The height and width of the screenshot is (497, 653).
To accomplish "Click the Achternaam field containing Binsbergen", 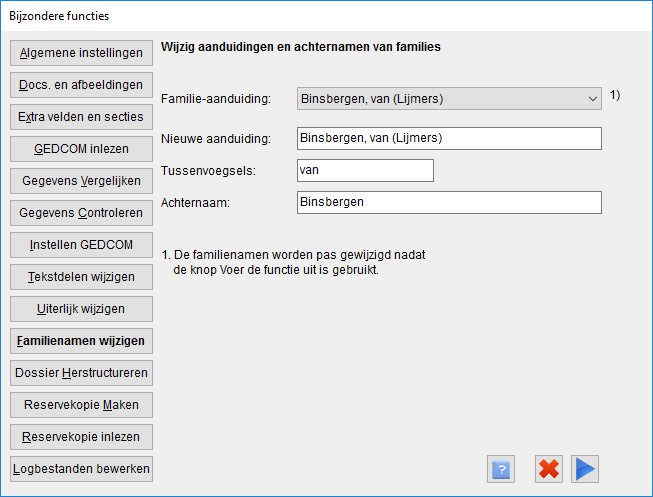I will pyautogui.click(x=449, y=202).
